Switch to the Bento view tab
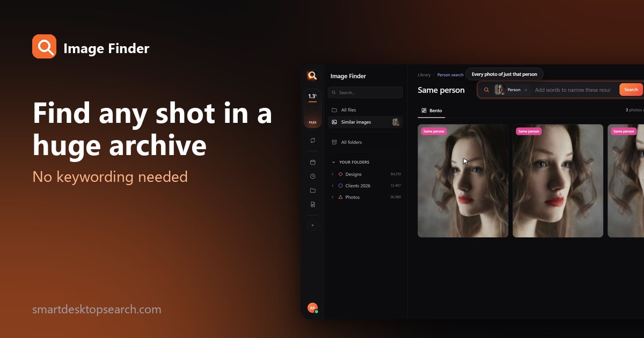The width and height of the screenshot is (644, 338). 431,111
